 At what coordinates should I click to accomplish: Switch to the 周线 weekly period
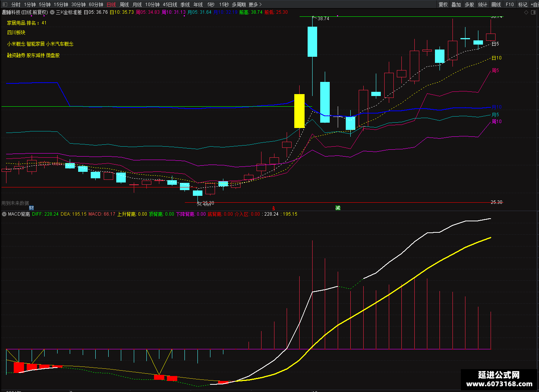124,5
